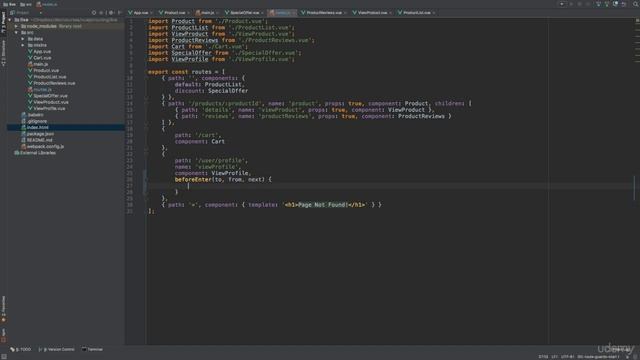Click the locate current file icon in Project panel
The width and height of the screenshot is (640, 360).
94,13
